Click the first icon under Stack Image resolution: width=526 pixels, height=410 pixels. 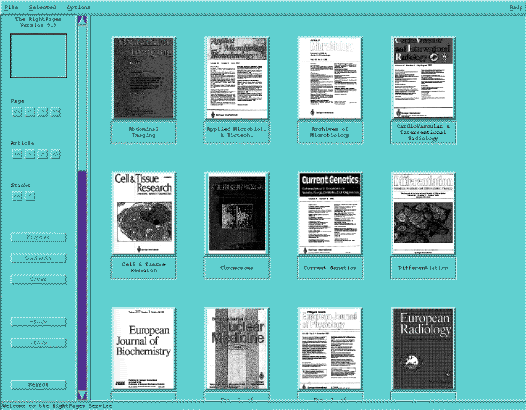coord(17,196)
